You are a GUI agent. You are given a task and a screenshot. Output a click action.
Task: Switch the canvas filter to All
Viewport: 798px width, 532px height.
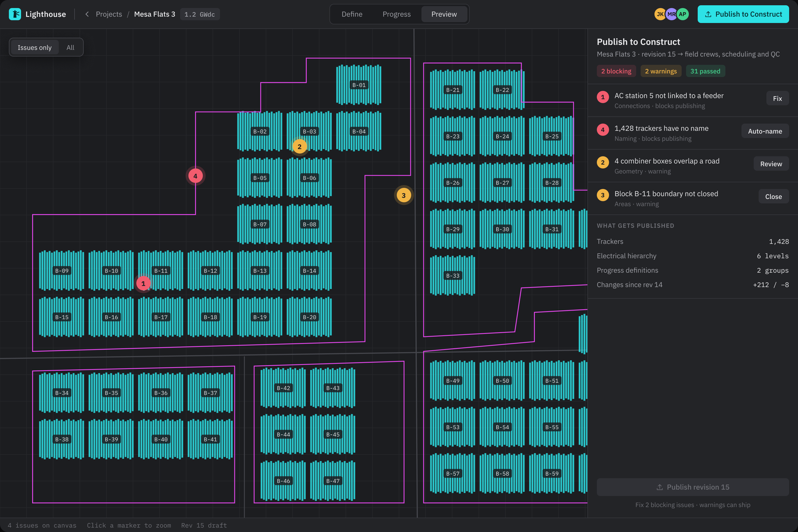point(70,47)
